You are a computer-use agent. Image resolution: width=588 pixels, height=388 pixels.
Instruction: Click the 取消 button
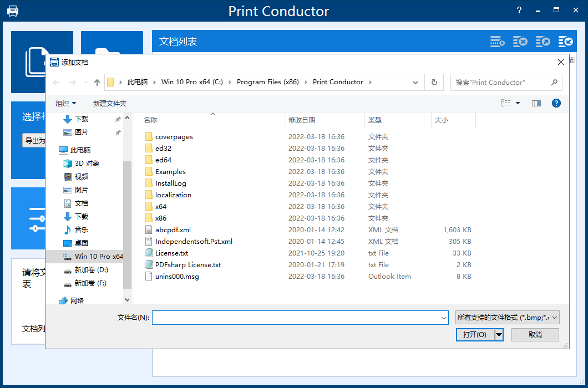point(535,334)
